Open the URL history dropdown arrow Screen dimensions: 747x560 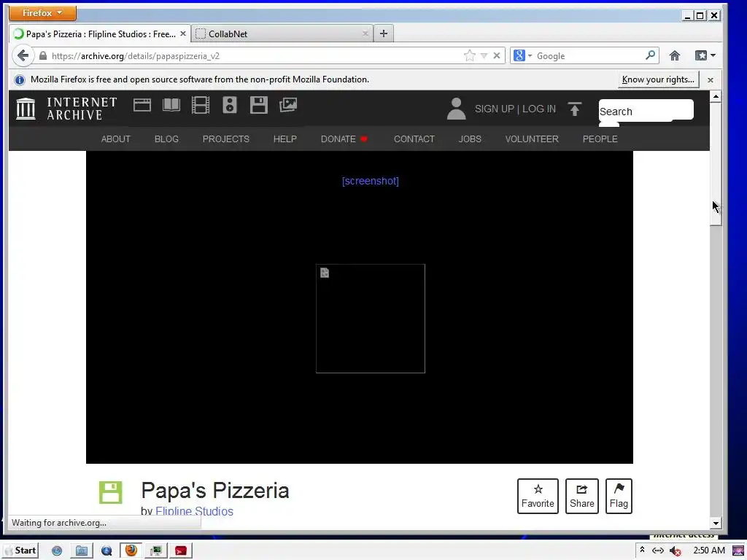[484, 55]
